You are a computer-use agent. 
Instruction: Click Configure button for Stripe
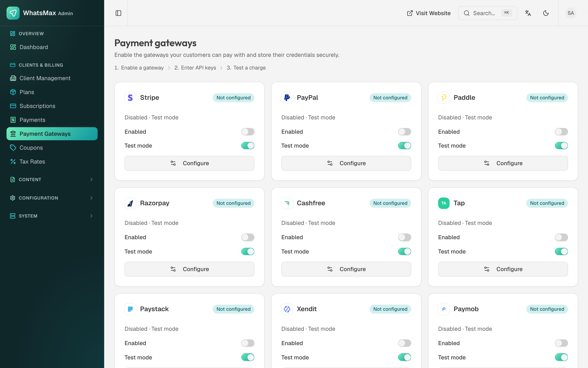point(189,163)
